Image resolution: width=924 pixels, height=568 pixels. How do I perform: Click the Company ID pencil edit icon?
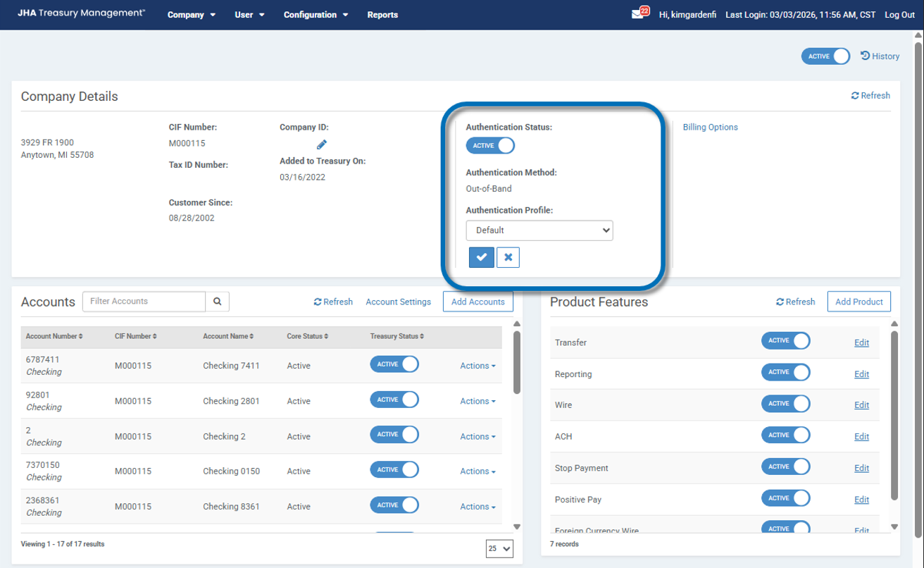(x=322, y=144)
